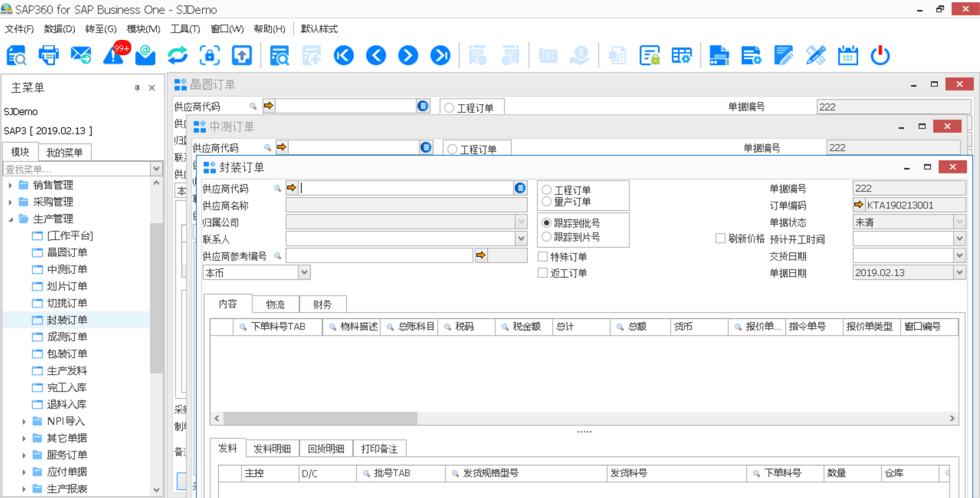Select the 跟踪到片号 radio option
The height and width of the screenshot is (498, 980).
(x=547, y=237)
